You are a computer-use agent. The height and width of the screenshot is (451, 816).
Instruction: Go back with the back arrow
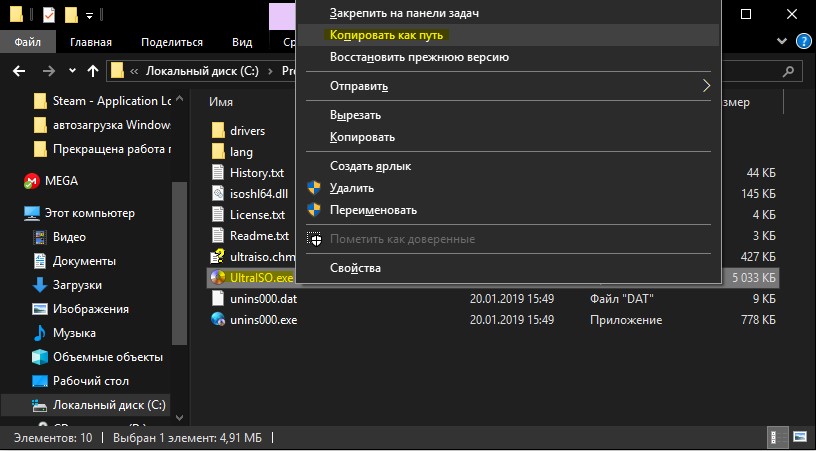point(19,71)
